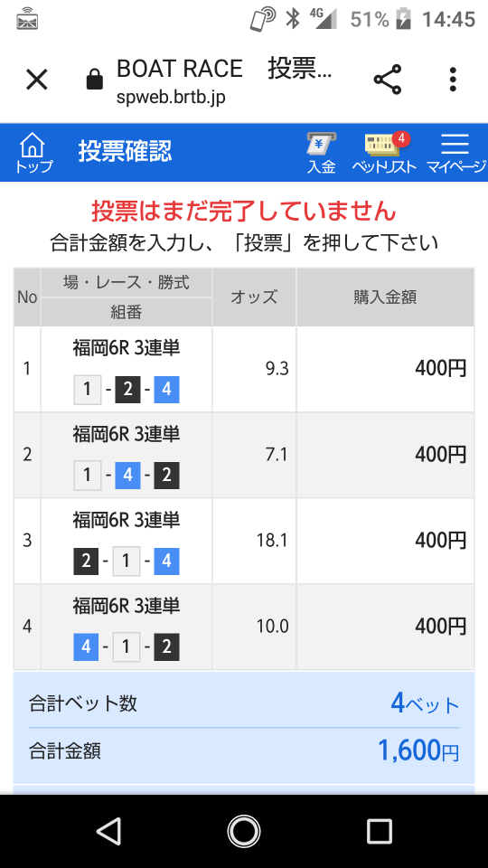Tap the Android back navigation button

(x=108, y=831)
